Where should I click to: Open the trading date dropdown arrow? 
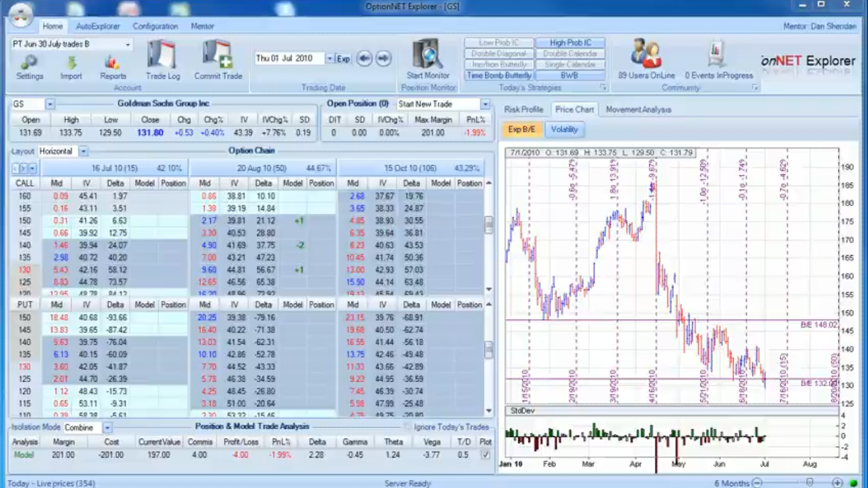[329, 59]
